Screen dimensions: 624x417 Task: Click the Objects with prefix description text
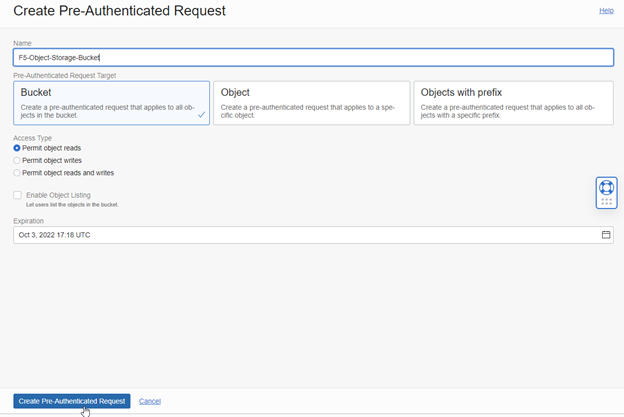pos(512,111)
